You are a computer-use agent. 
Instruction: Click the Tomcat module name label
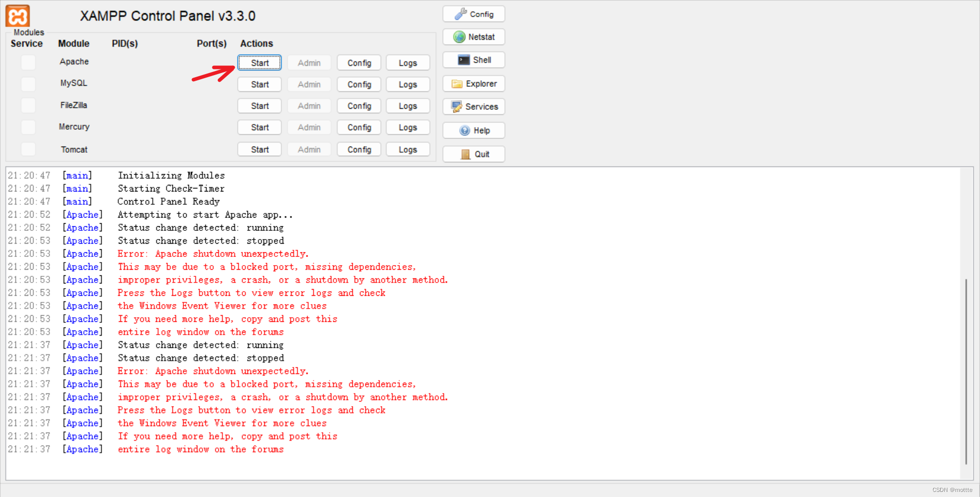74,149
